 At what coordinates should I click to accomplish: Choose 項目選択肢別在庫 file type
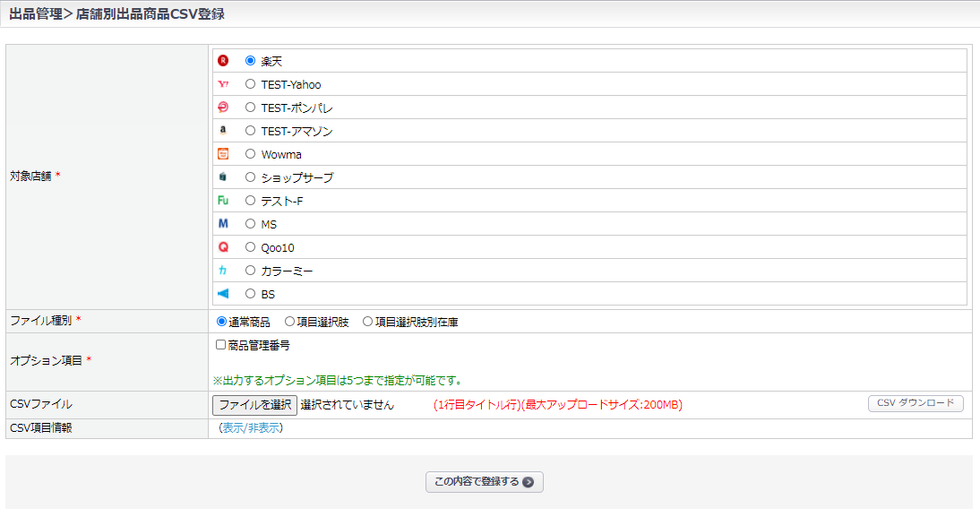pos(367,322)
